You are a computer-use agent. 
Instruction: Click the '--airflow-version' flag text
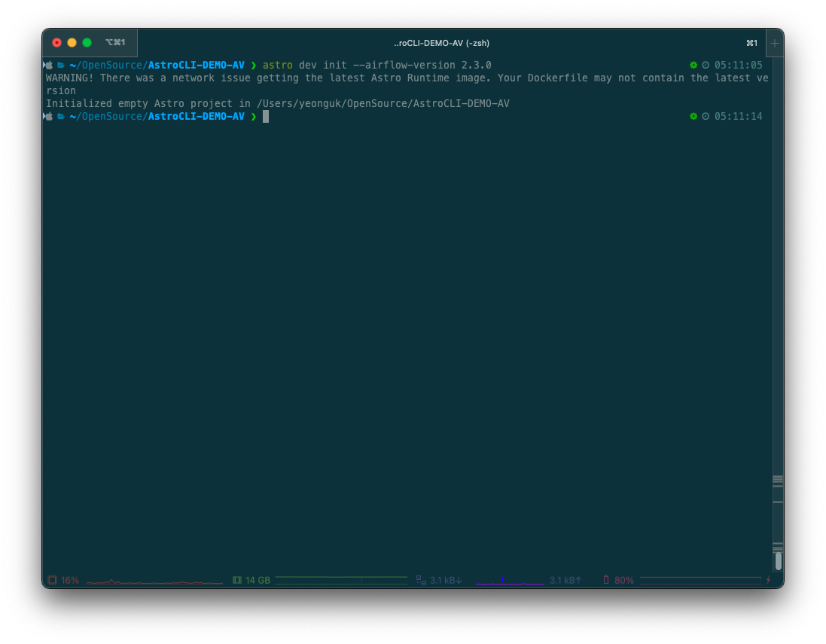pyautogui.click(x=404, y=66)
